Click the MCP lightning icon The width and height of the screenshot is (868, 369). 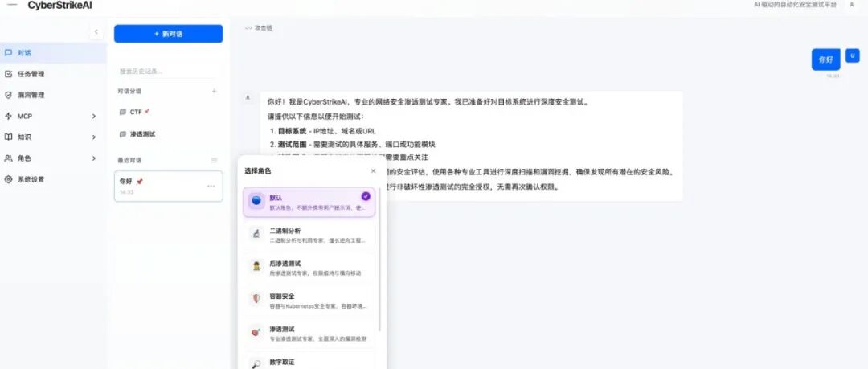point(8,117)
